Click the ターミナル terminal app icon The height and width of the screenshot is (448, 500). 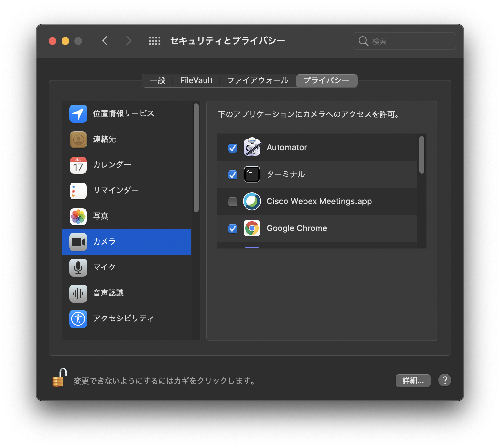click(x=252, y=174)
